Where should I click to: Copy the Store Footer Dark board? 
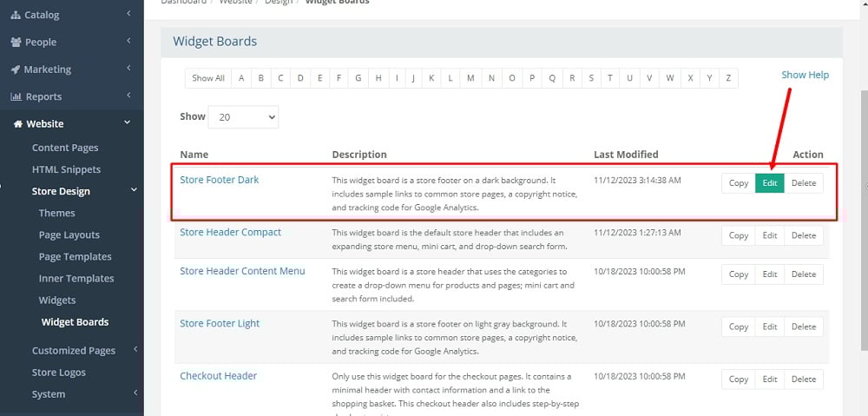click(x=739, y=183)
